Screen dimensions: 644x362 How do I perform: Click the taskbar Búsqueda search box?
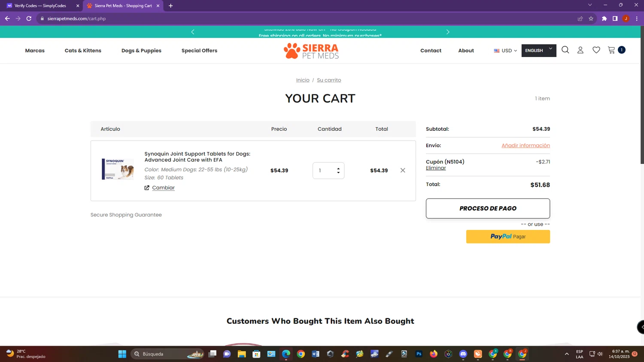167,354
